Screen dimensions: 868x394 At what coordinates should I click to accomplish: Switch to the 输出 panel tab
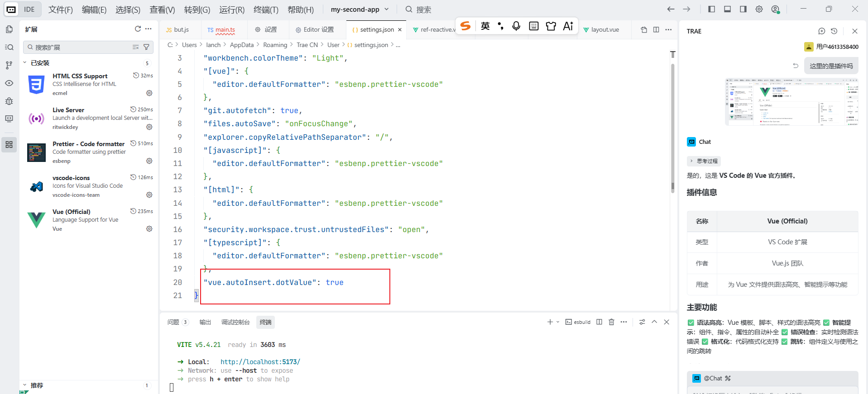click(x=205, y=322)
